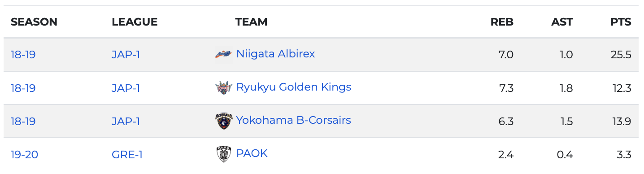
Task: Open the PAOK team link
Action: [252, 153]
